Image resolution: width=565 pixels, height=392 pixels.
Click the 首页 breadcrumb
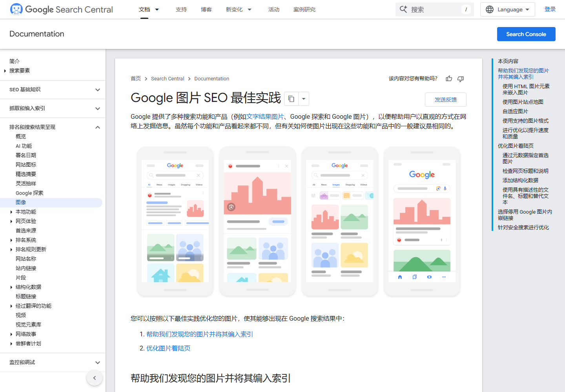pos(136,79)
